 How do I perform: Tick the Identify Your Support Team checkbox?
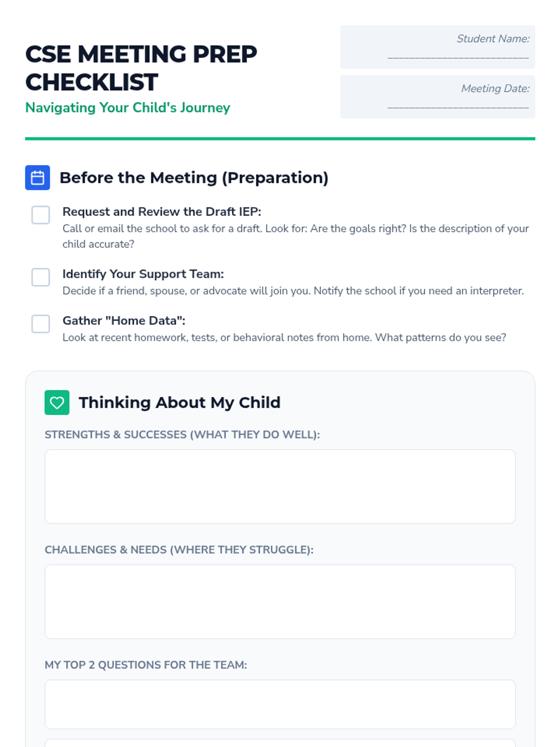[x=41, y=277]
